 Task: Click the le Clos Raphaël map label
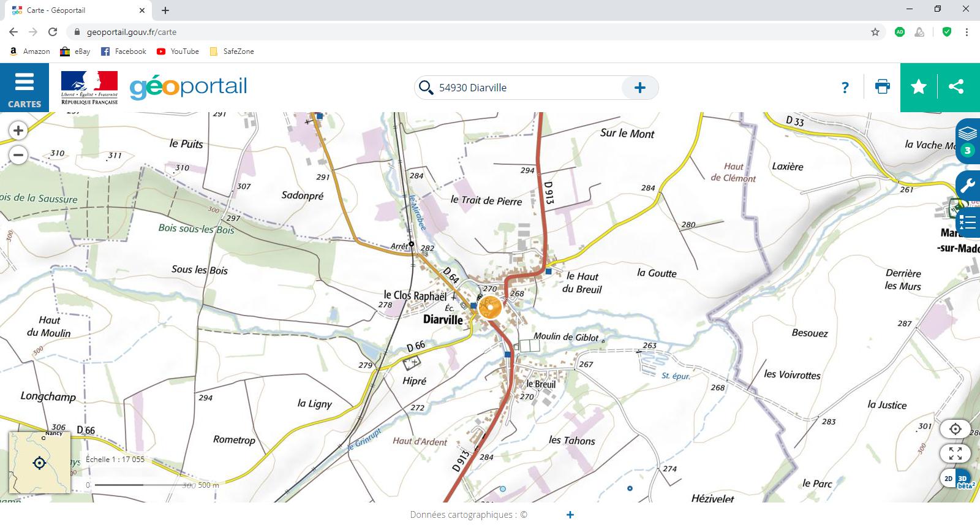click(x=415, y=295)
